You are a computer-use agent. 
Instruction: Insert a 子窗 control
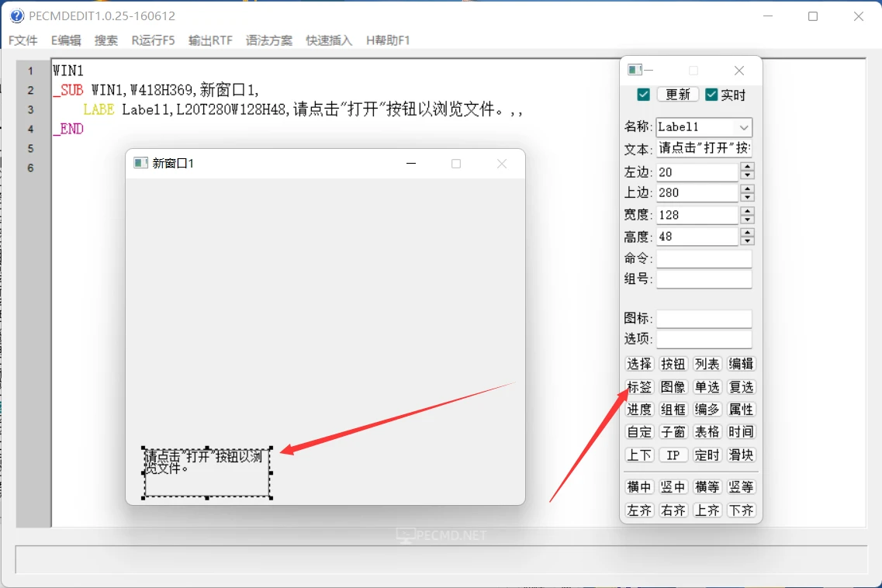click(x=673, y=432)
